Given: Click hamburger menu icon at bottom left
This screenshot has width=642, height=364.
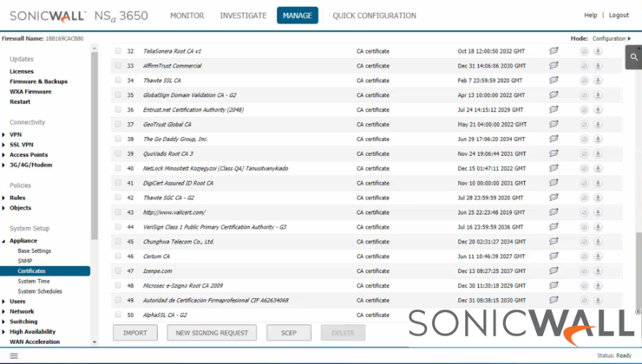Looking at the screenshot, I should 13,356.
